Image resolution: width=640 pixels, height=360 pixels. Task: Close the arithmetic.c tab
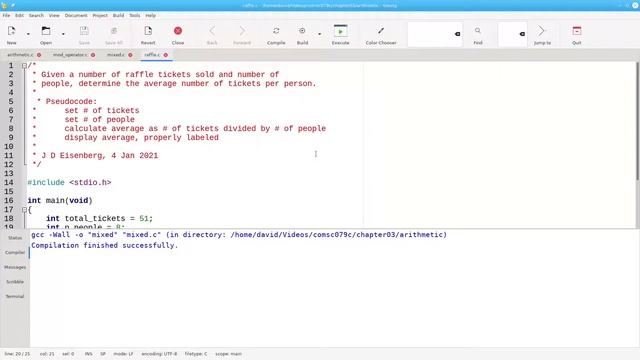coord(39,55)
